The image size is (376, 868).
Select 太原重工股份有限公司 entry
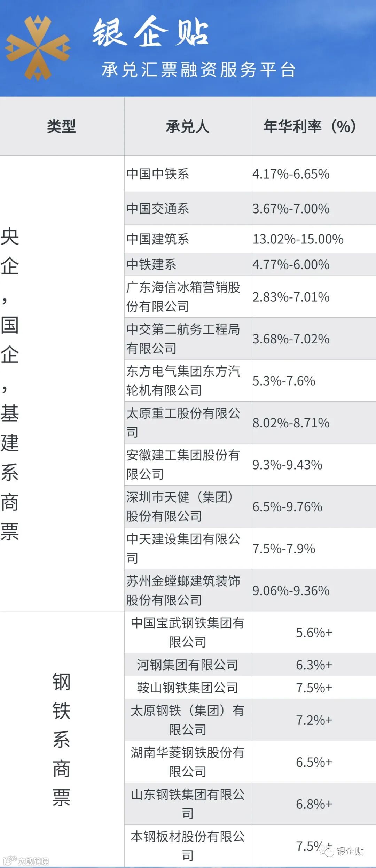(188, 423)
